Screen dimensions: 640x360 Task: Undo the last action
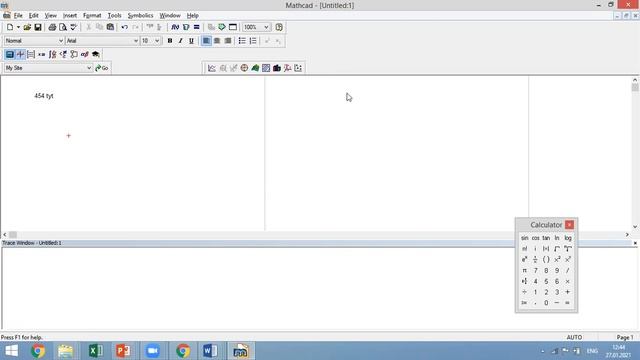pyautogui.click(x=124, y=27)
